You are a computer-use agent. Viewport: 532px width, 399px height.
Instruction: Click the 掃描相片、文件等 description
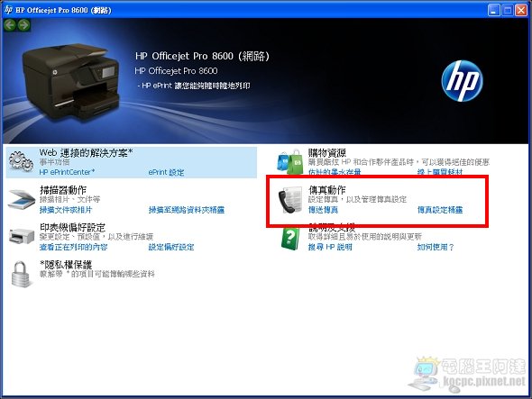click(70, 199)
